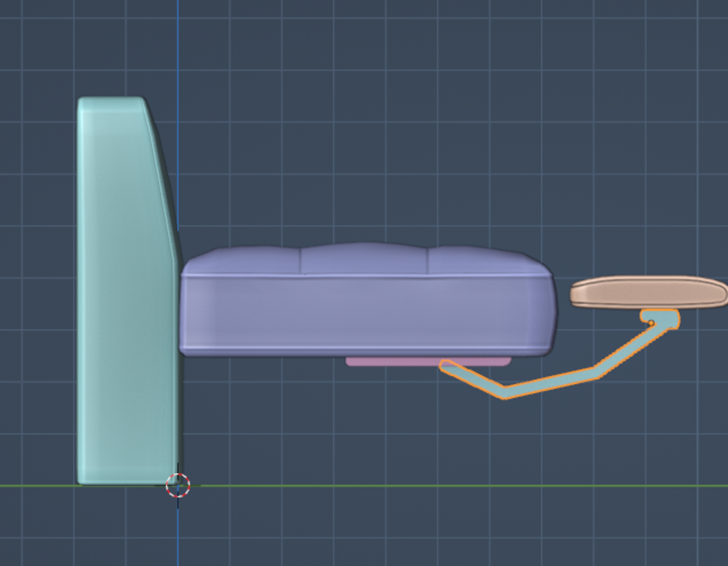Click the orange origin dot on bracket
This screenshot has height=566, width=728.
pyautogui.click(x=651, y=323)
